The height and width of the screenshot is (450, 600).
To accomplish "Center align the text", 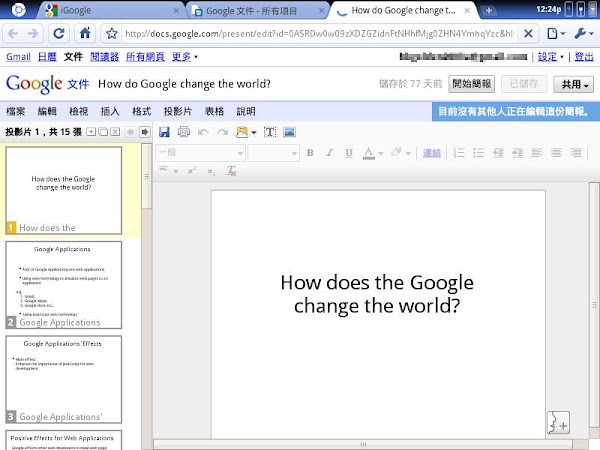I will [x=556, y=153].
